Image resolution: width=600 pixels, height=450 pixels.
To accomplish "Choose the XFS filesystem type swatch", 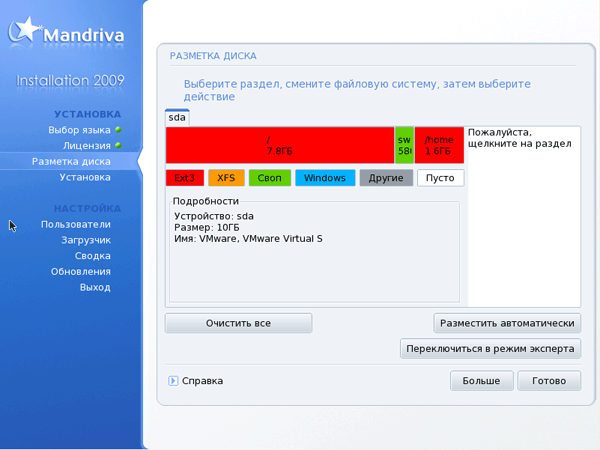I will [x=226, y=178].
